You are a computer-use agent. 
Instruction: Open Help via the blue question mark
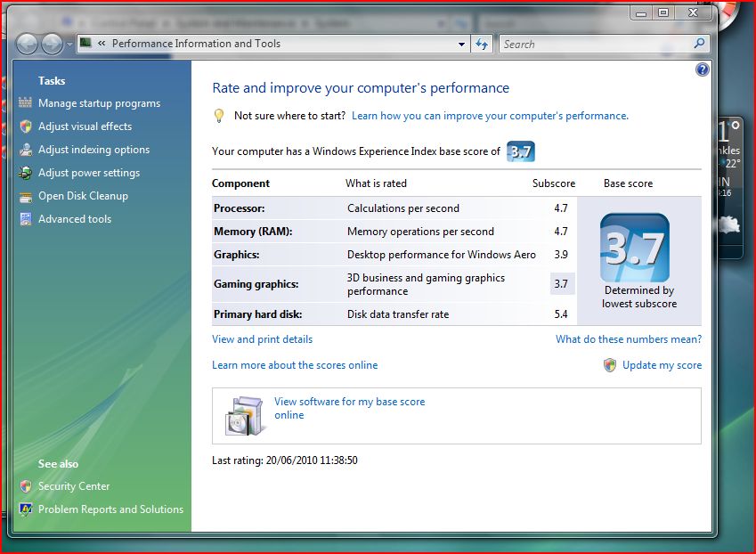(702, 69)
